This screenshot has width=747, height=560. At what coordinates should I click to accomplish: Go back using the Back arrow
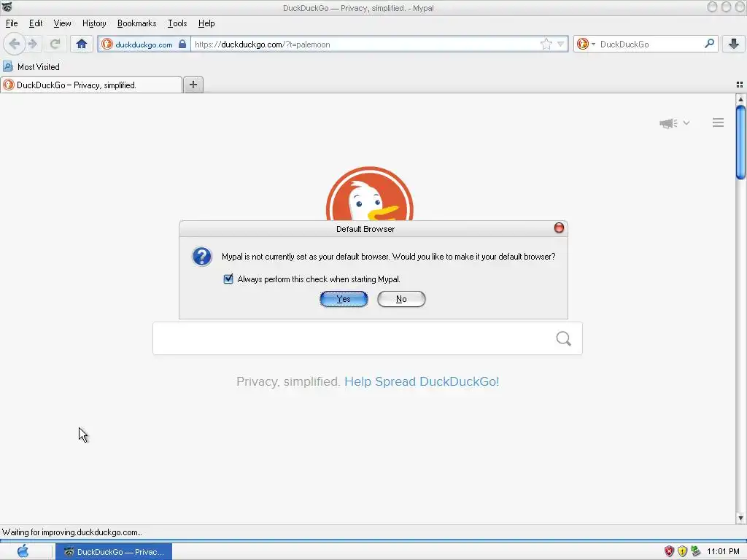pyautogui.click(x=15, y=44)
